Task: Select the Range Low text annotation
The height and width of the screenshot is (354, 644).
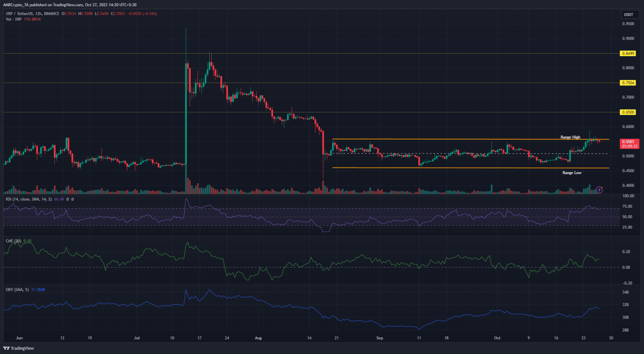Action: (572, 173)
